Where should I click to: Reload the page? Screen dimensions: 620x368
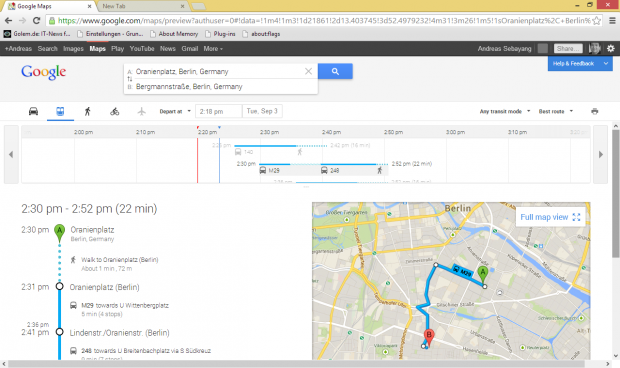(x=36, y=21)
